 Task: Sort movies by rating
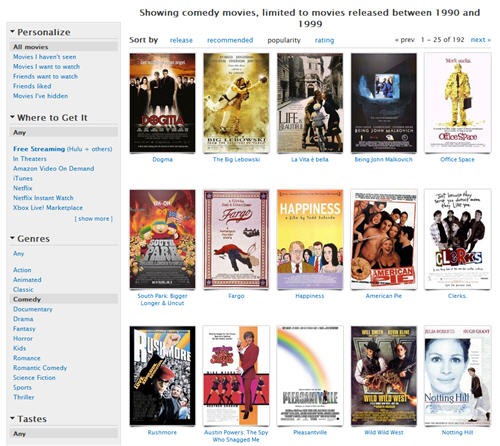point(324,40)
